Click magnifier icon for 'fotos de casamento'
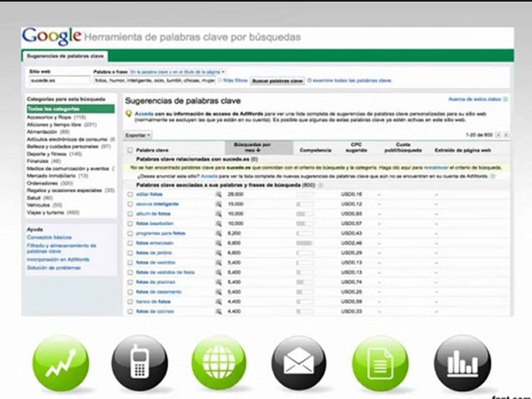Screen dimensions: 532x399 tap(218, 292)
